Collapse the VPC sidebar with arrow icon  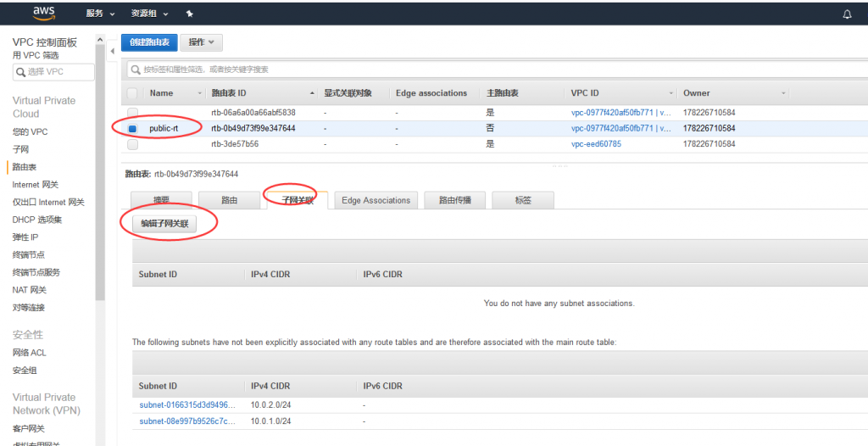[113, 53]
